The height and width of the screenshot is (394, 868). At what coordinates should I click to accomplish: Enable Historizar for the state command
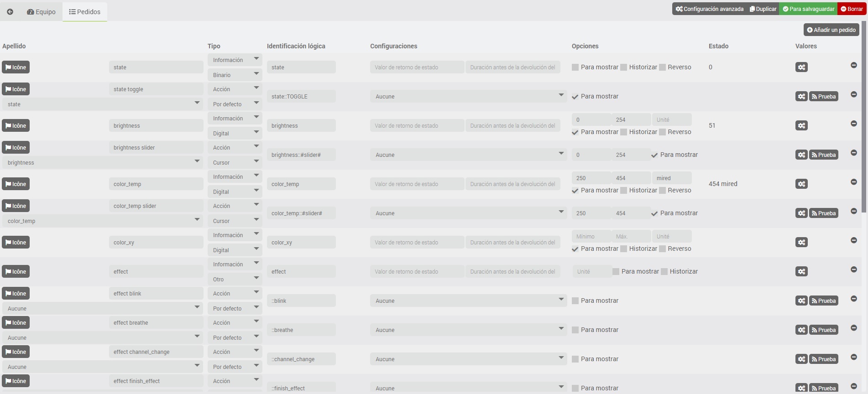pos(623,67)
